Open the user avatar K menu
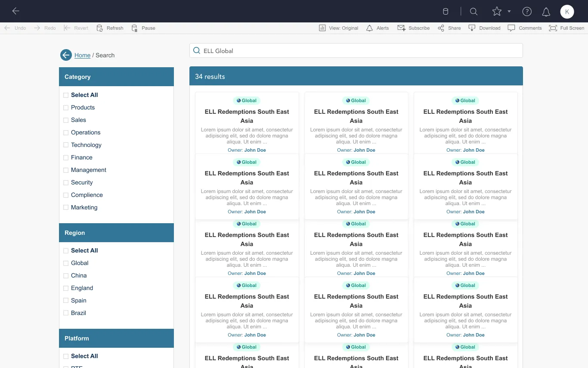 tap(567, 12)
